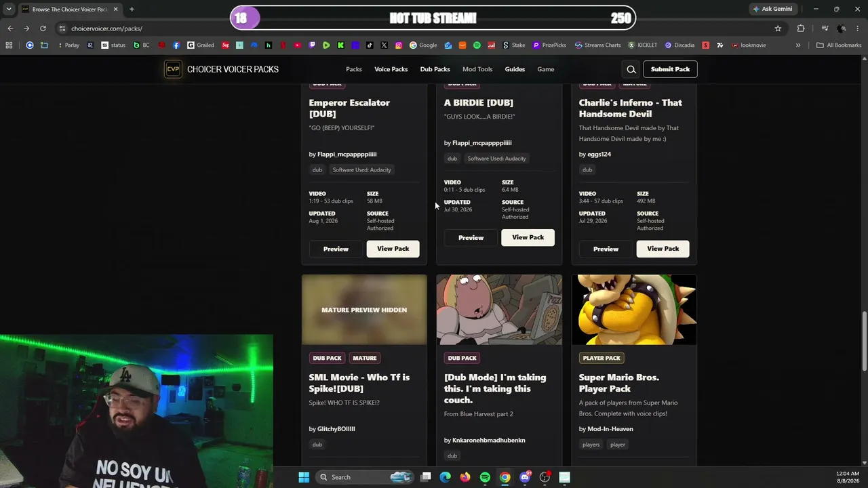Open the Packs nav item

(354, 69)
